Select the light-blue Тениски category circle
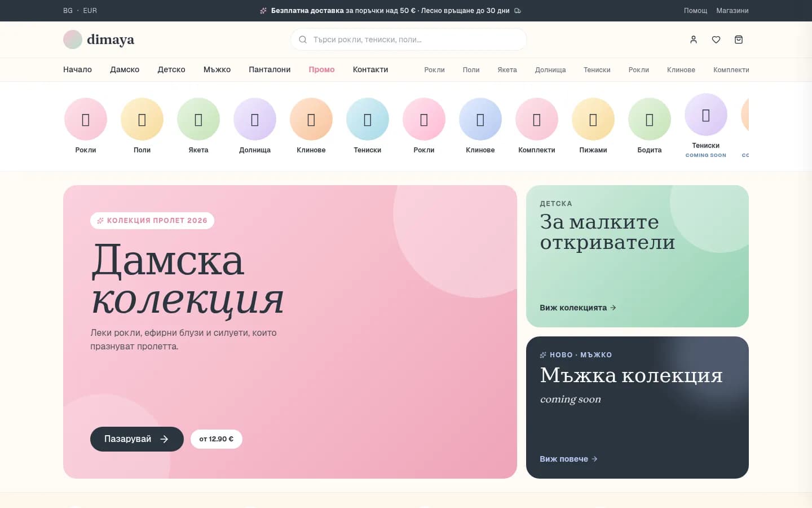Image resolution: width=812 pixels, height=508 pixels. tap(368, 119)
